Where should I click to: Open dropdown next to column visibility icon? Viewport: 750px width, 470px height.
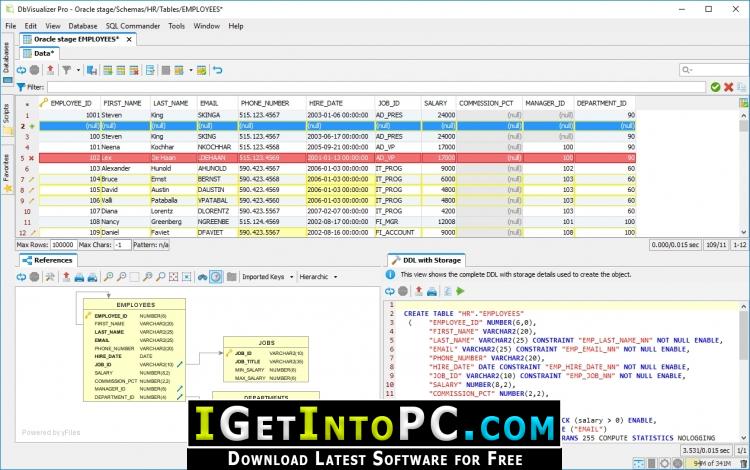coord(190,70)
